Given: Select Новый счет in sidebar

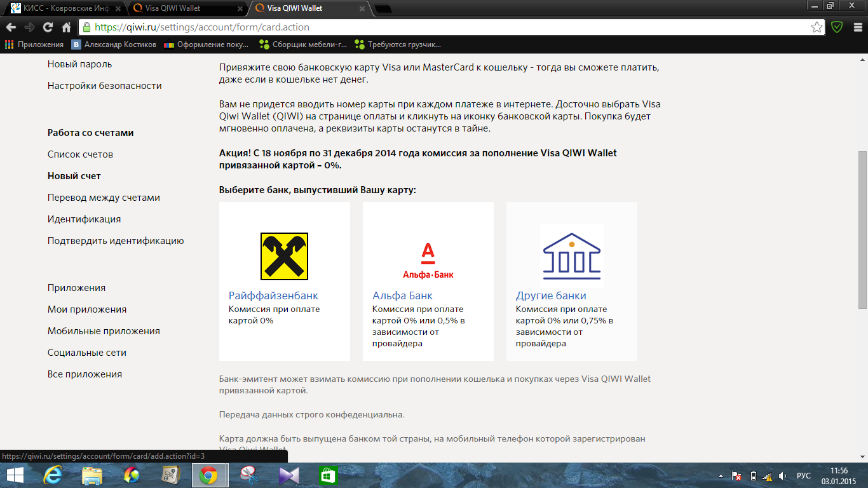Looking at the screenshot, I should click(74, 176).
